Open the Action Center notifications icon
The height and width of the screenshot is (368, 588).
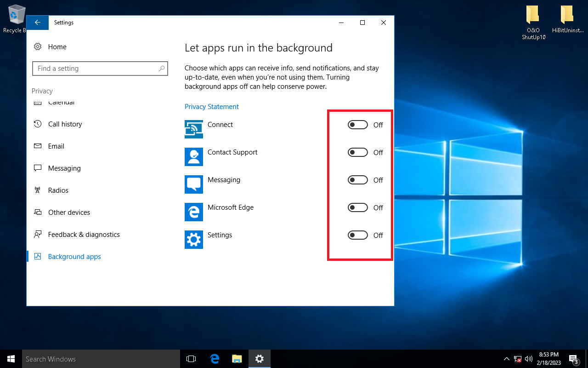[x=573, y=359]
